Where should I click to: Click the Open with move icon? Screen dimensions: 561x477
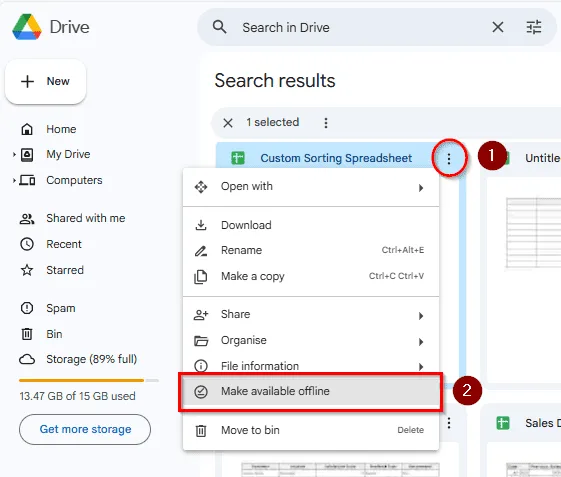tap(201, 187)
